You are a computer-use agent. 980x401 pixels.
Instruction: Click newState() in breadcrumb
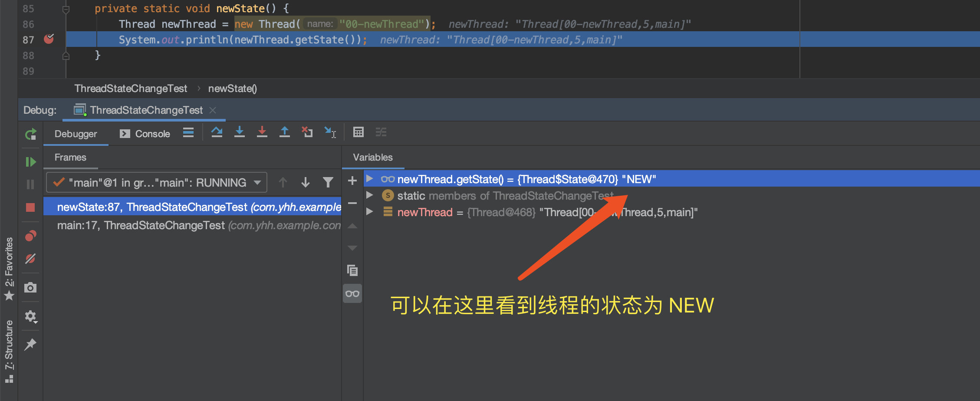coord(233,89)
